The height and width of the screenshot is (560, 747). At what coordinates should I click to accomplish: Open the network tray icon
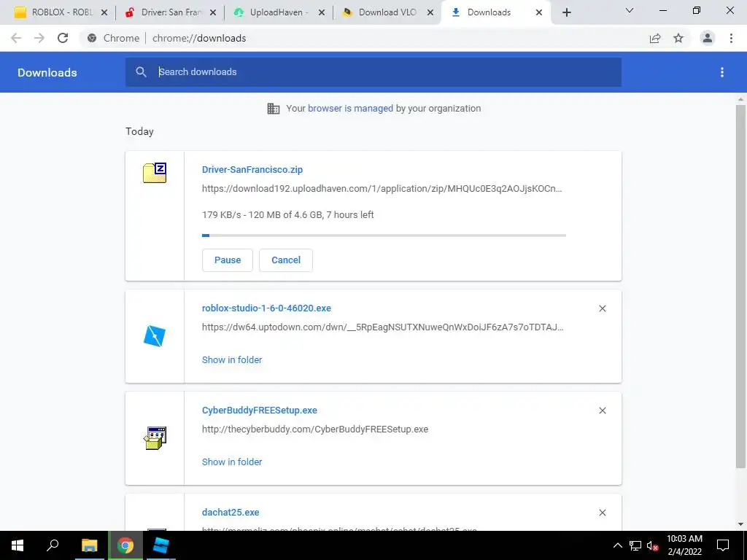(635, 545)
